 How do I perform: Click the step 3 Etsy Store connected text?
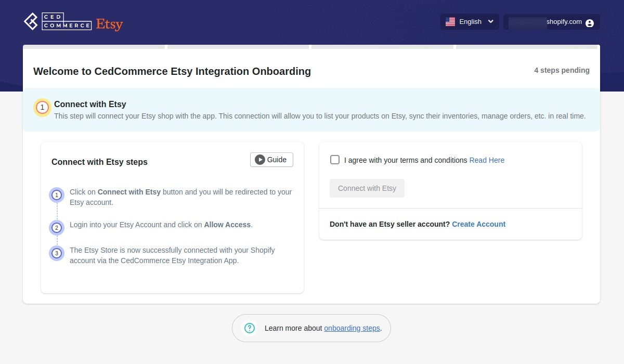pos(172,255)
